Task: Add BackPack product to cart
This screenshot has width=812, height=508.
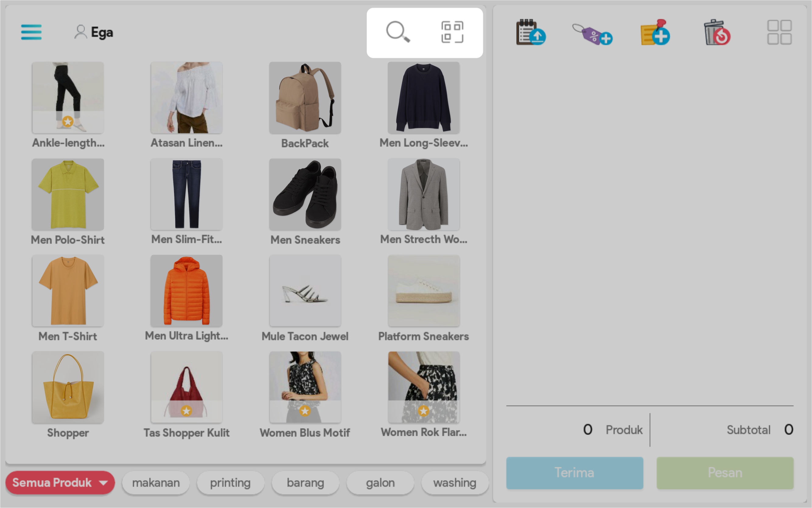Action: tap(305, 98)
